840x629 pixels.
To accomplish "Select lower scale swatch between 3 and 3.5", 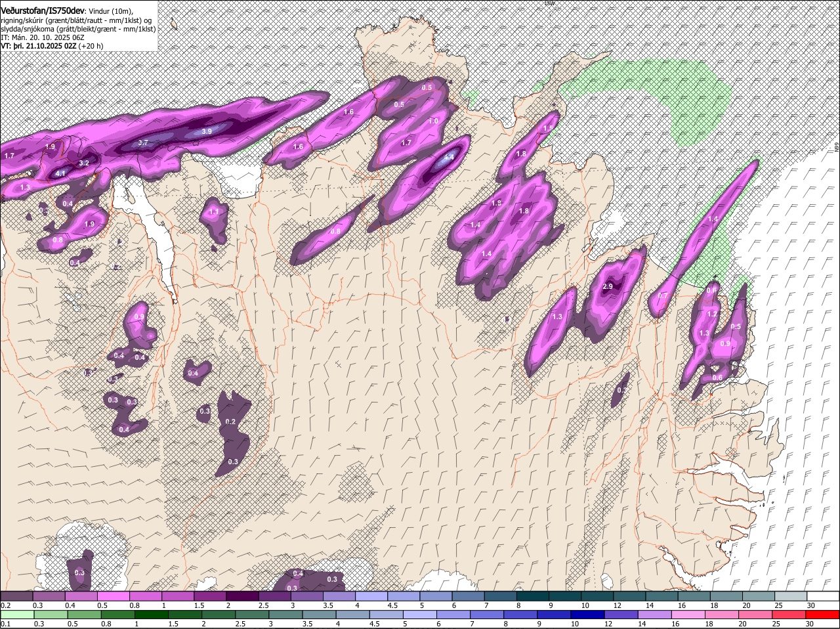I will 285,615.
